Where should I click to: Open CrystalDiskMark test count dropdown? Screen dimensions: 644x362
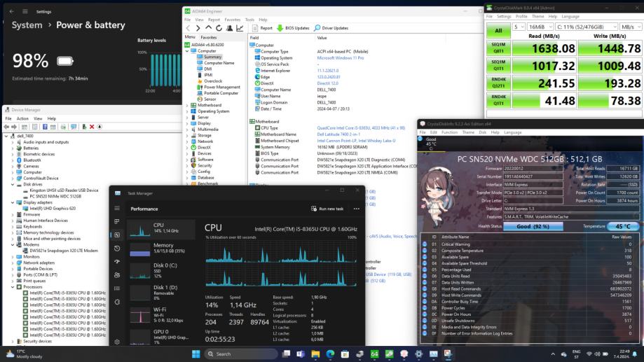pyautogui.click(x=519, y=27)
